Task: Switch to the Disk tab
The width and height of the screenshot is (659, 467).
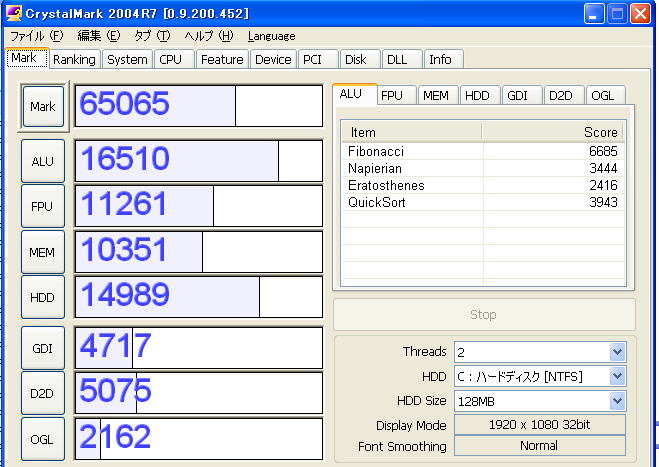Action: click(x=360, y=59)
